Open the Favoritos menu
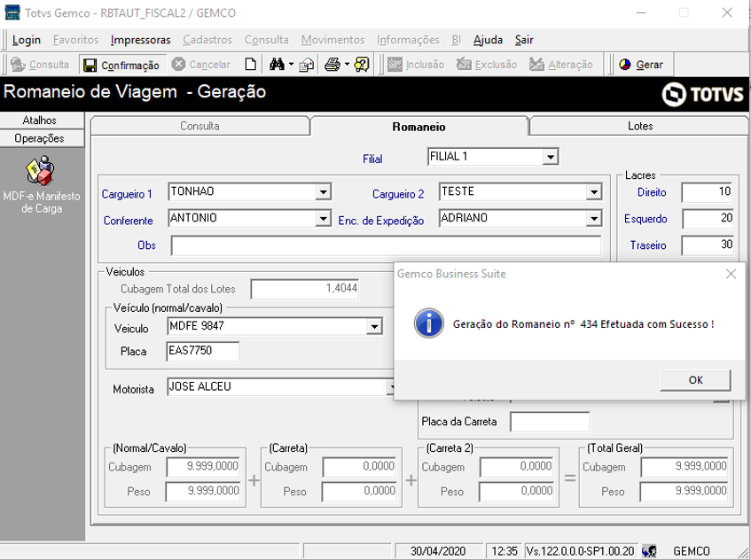751x560 pixels. pyautogui.click(x=75, y=40)
